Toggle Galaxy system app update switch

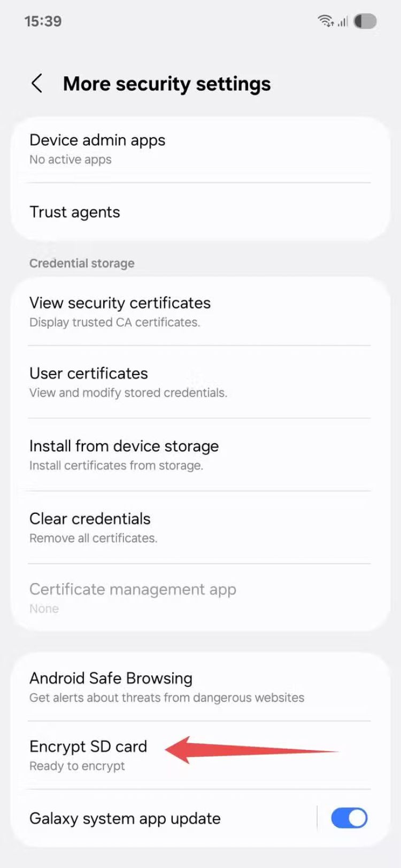tap(349, 818)
